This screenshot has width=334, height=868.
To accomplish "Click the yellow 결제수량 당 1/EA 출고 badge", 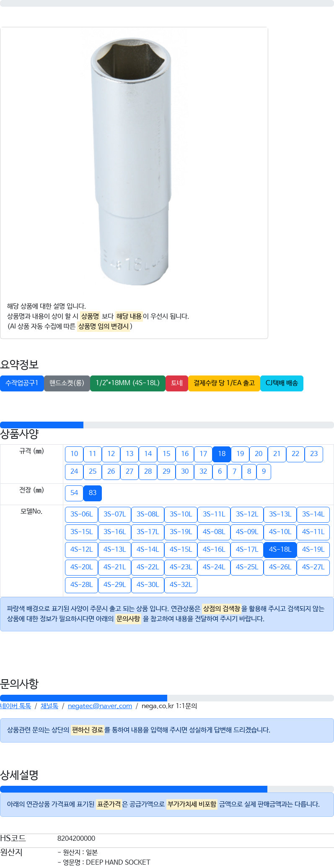I will pos(224,383).
